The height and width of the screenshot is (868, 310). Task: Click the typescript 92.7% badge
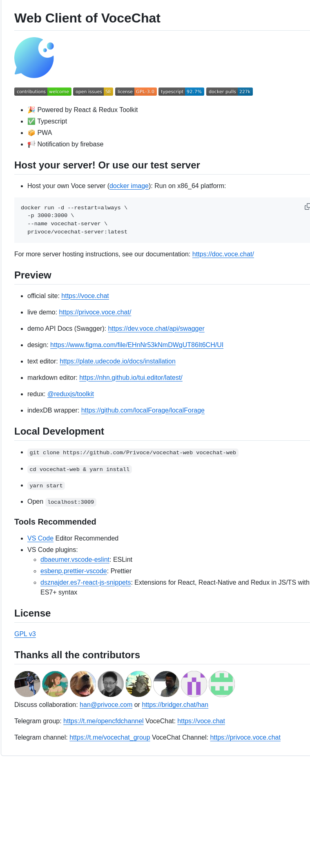pos(181,92)
